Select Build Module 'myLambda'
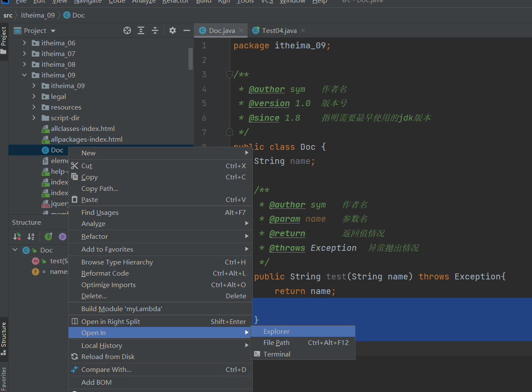This screenshot has width=532, height=392. click(x=160, y=309)
